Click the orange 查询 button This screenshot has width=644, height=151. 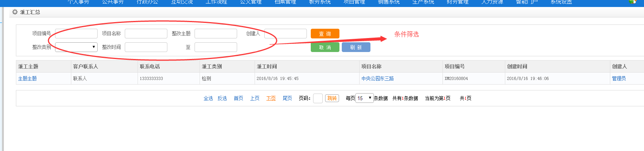325,34
